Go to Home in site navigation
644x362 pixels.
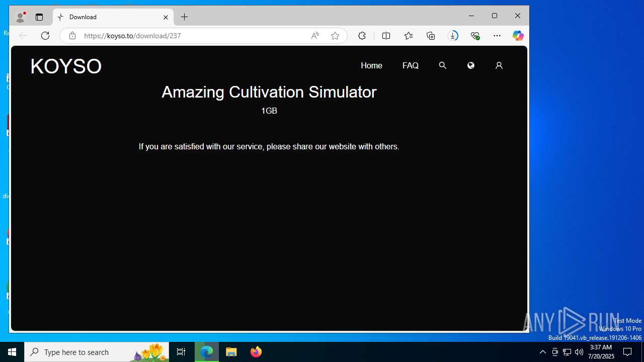pyautogui.click(x=371, y=65)
